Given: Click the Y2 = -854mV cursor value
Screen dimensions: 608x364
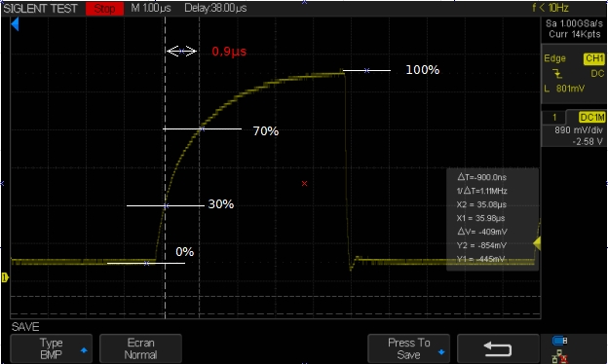Looking at the screenshot, I should point(481,245).
